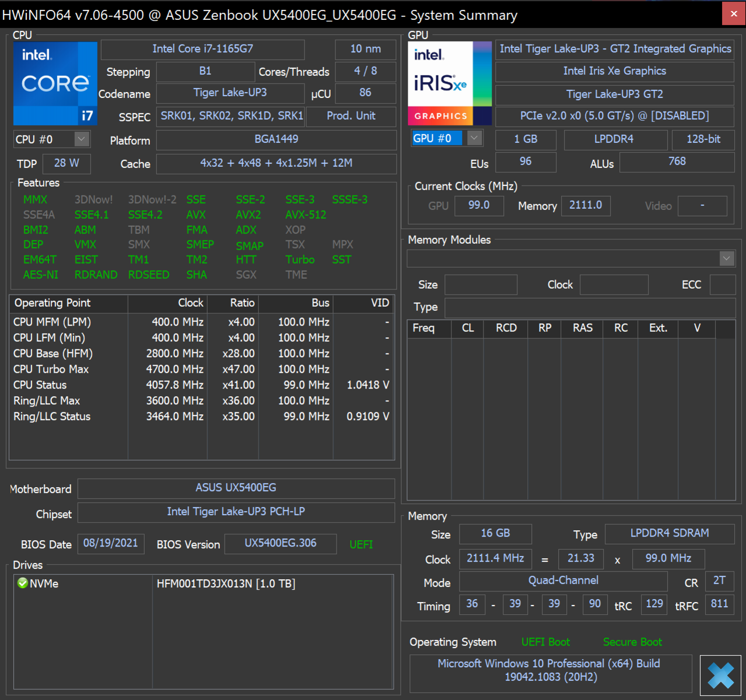
Task: Click the Intel Core i7-1165G7 name field
Action: 202,49
